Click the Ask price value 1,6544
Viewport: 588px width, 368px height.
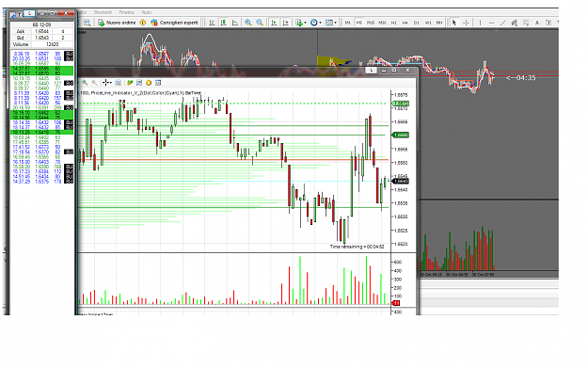coord(41,31)
